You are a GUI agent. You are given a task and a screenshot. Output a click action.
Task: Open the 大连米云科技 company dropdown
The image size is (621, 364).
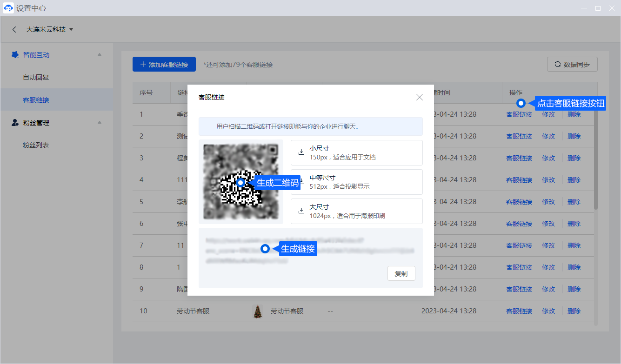(50, 29)
